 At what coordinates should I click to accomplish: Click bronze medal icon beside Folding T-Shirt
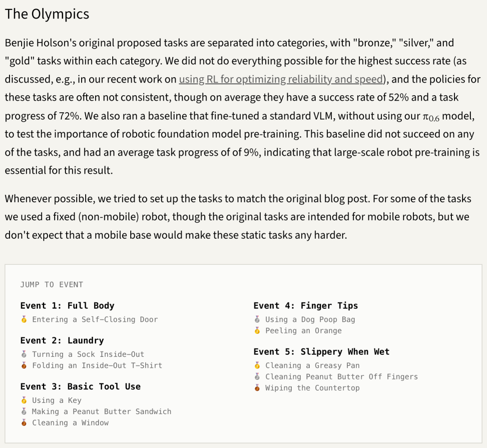pos(24,365)
